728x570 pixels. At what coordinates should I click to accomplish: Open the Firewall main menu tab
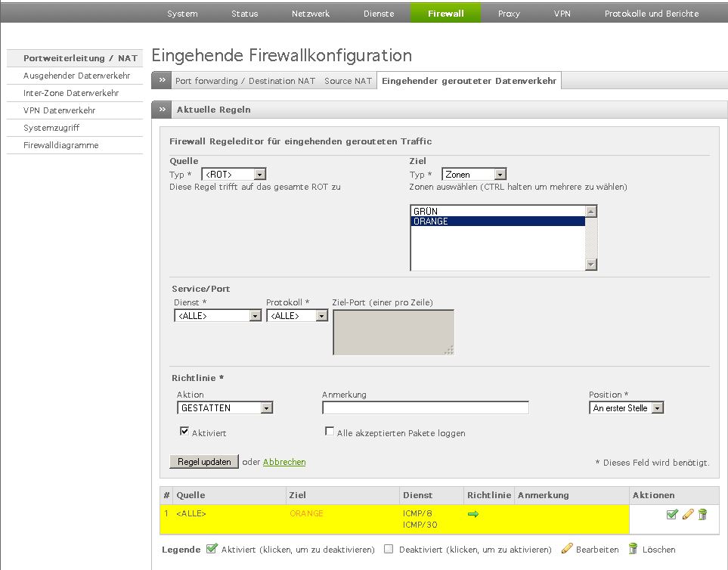(x=445, y=14)
